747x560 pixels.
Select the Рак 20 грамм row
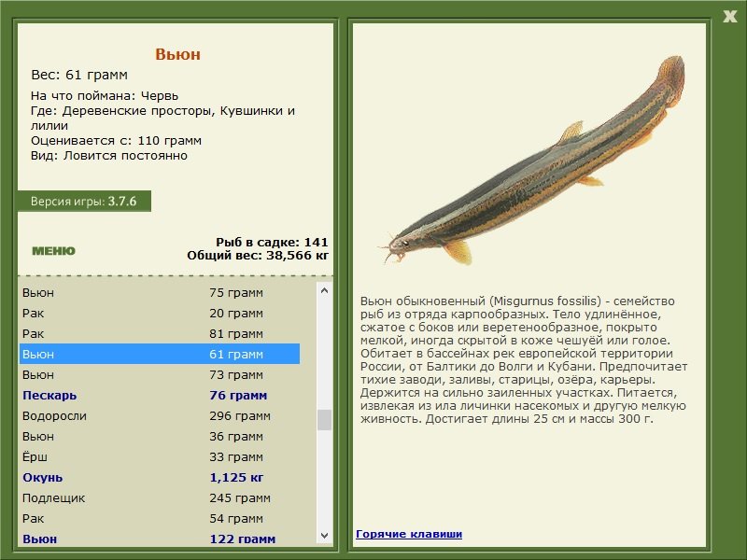point(160,313)
